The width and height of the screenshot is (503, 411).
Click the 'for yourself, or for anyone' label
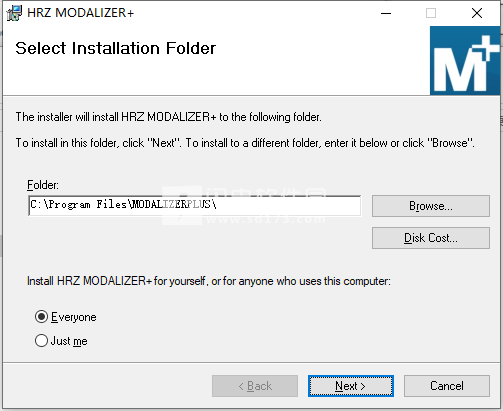click(x=209, y=281)
